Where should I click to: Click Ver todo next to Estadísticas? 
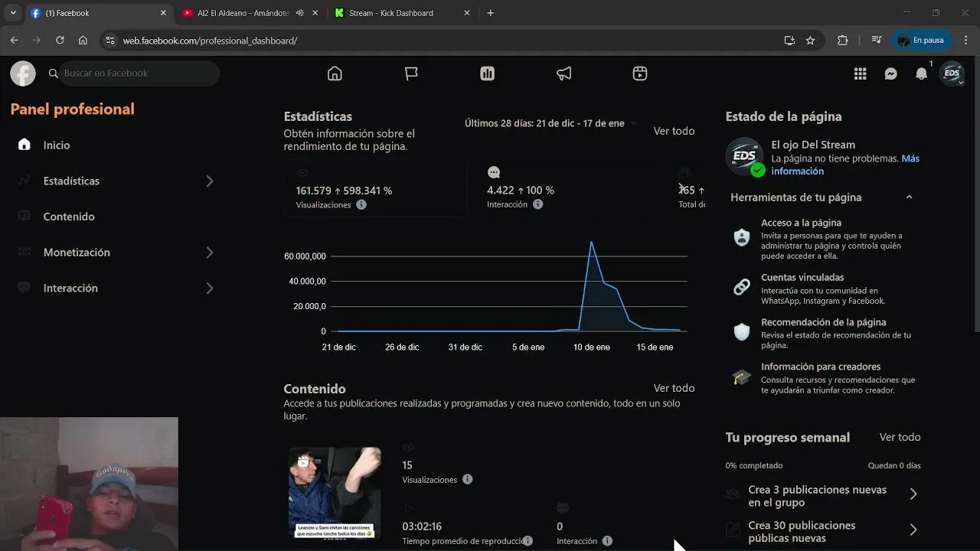point(674,131)
